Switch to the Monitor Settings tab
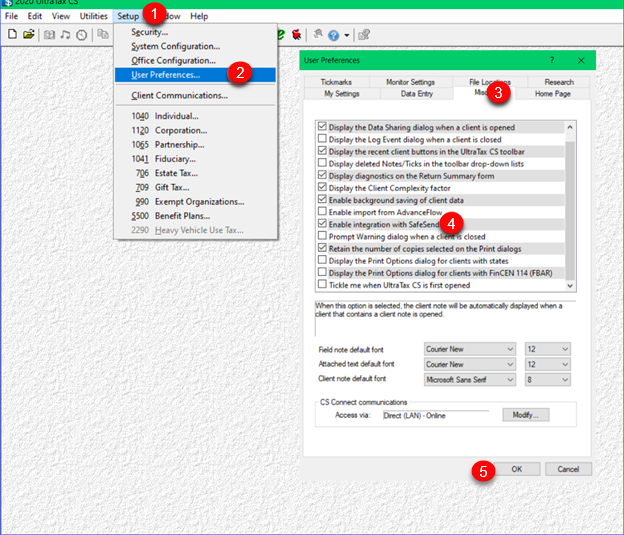Viewport: 624px width, 535px height. [x=410, y=82]
